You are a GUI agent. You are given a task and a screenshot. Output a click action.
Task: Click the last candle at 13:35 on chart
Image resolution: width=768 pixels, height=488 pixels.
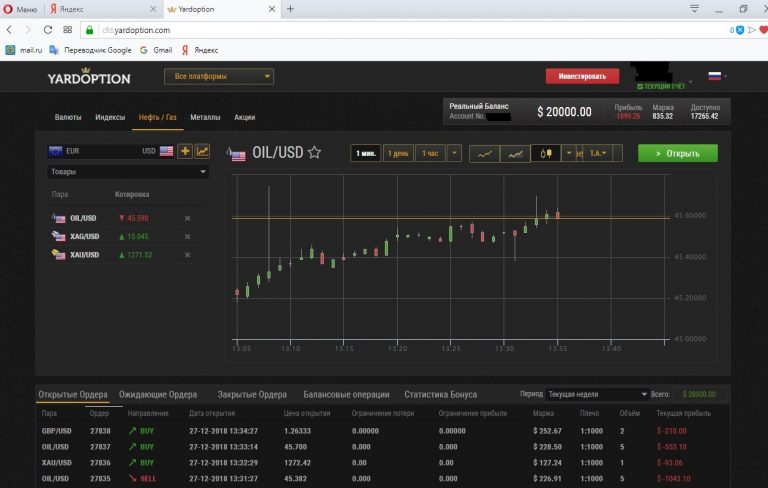(557, 215)
